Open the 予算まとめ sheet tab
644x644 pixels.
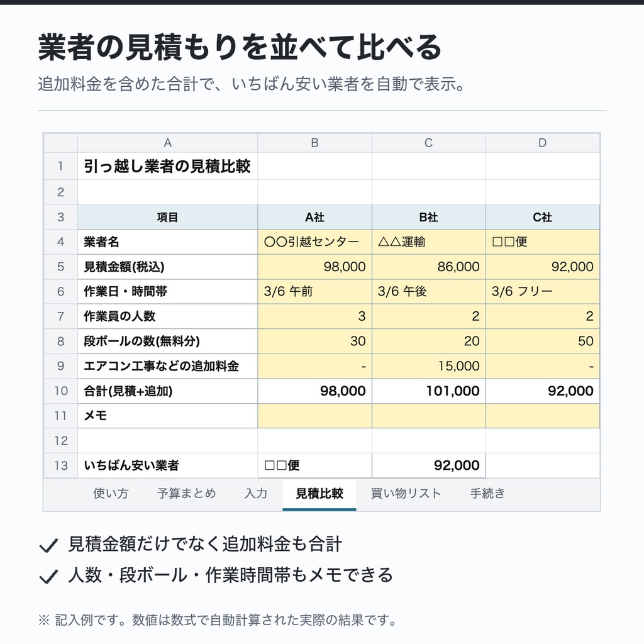click(x=186, y=493)
